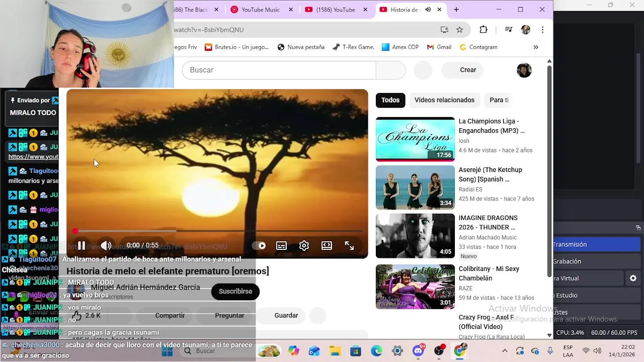The width and height of the screenshot is (644, 362).
Task: Select the Videos relacionados chip
Action: click(x=444, y=100)
